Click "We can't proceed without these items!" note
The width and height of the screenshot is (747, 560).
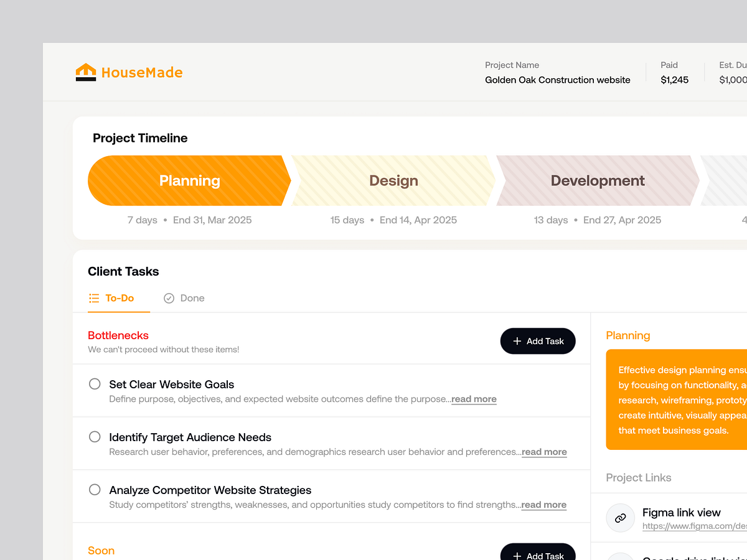click(164, 350)
